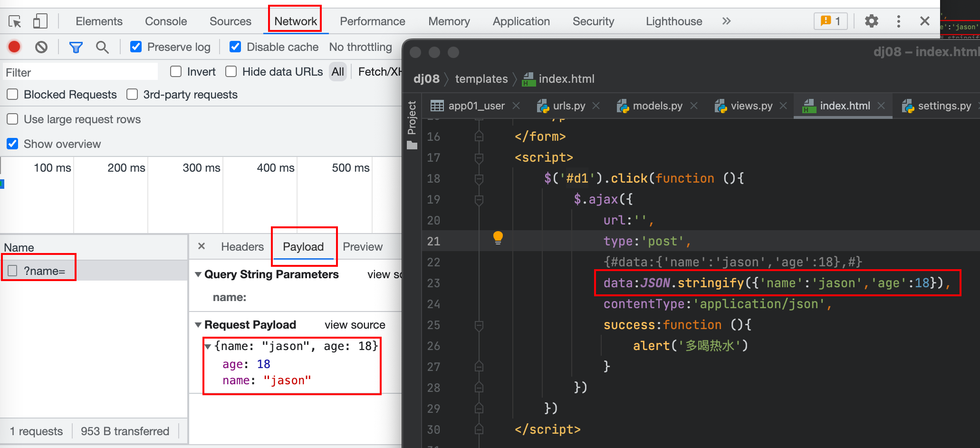The width and height of the screenshot is (980, 448).
Task: Switch to the Headers tab
Action: click(x=242, y=246)
